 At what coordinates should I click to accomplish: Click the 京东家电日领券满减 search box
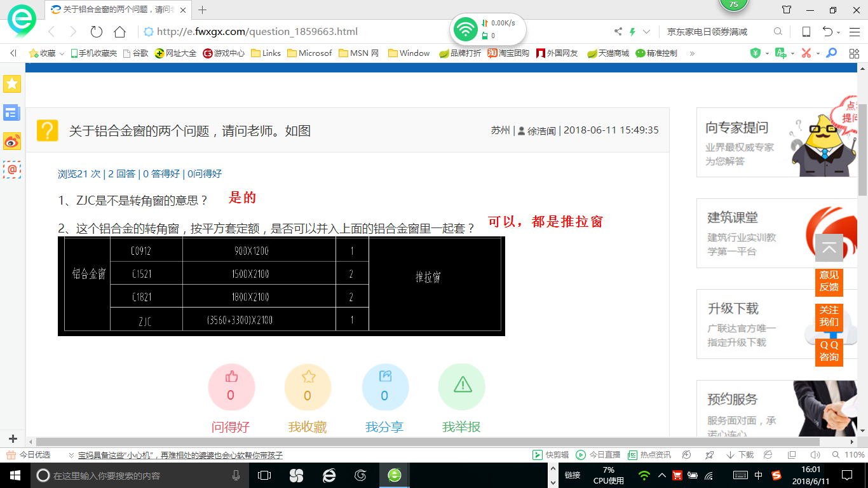[715, 32]
